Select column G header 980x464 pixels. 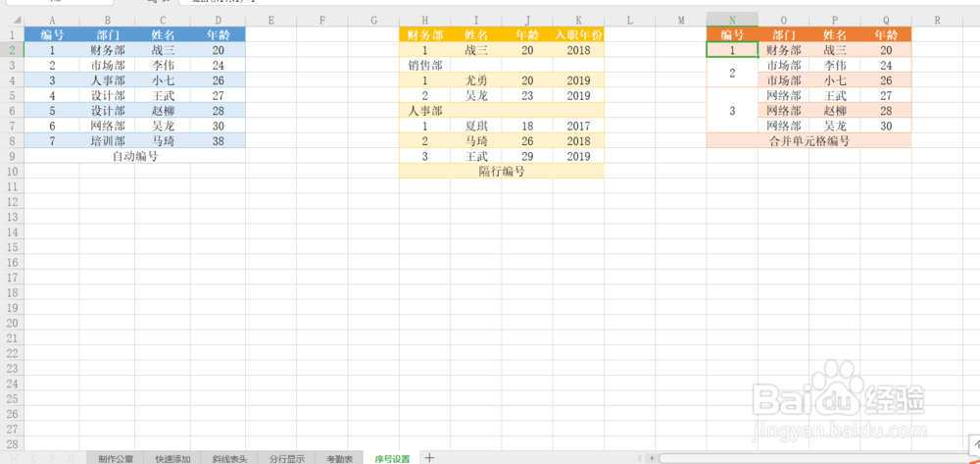click(x=373, y=20)
